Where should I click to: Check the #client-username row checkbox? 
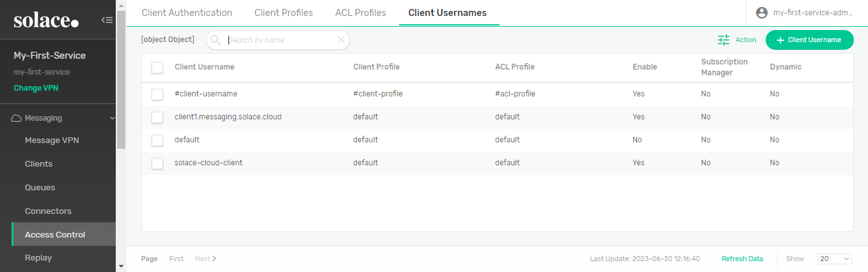[157, 94]
